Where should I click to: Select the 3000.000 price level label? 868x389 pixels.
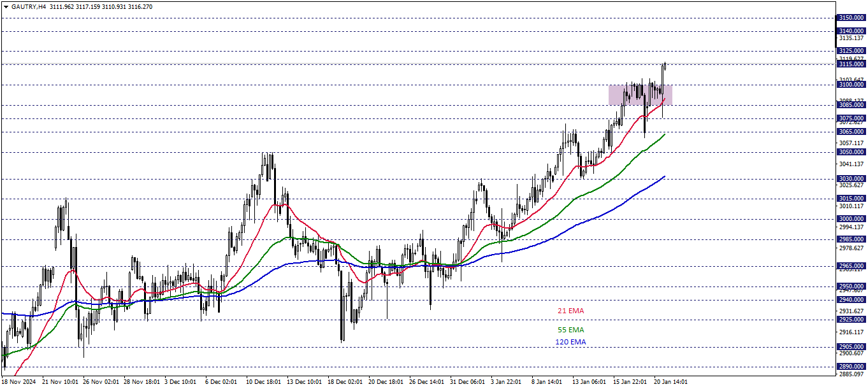pyautogui.click(x=851, y=219)
